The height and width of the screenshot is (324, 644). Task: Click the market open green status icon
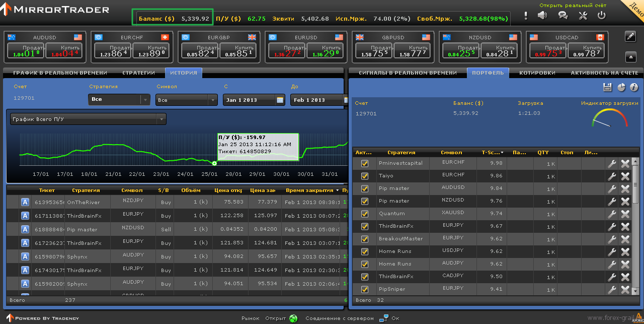tap(293, 318)
